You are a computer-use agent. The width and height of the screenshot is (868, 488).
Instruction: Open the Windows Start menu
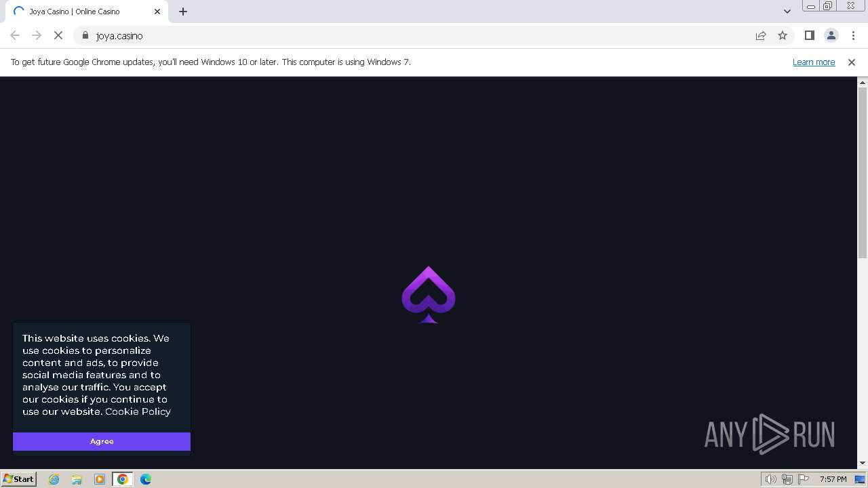(19, 479)
